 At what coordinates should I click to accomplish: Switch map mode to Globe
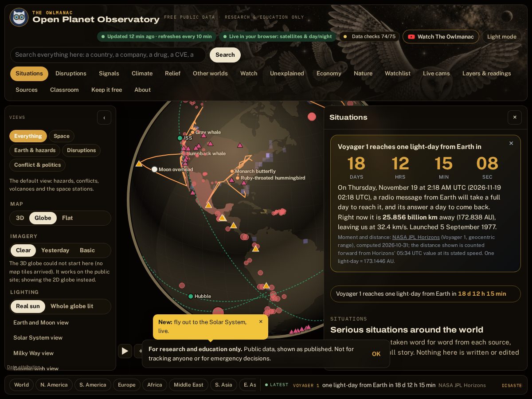click(x=43, y=218)
